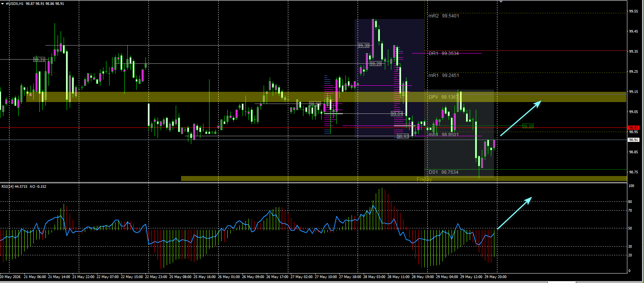Click the 25 May 16:00 time label

point(205,277)
